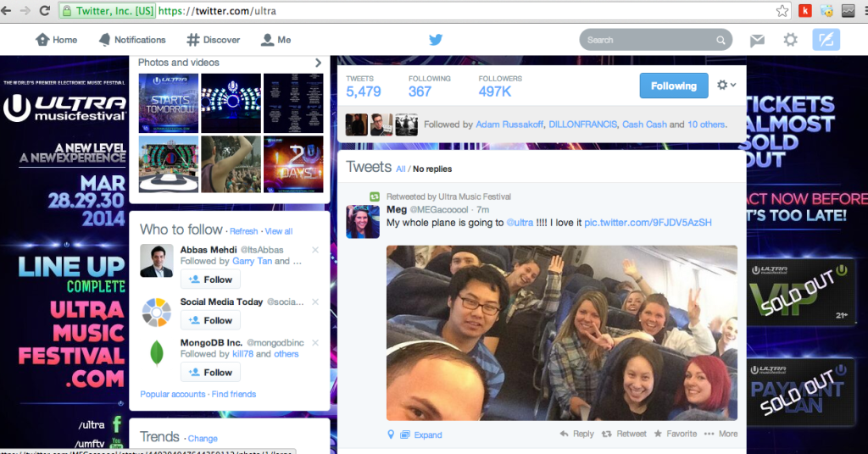Show All tweets filter
The height and width of the screenshot is (454, 868).
coord(401,169)
